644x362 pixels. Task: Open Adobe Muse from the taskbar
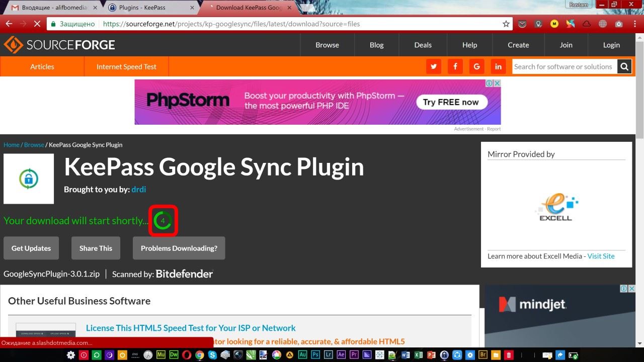click(161, 355)
